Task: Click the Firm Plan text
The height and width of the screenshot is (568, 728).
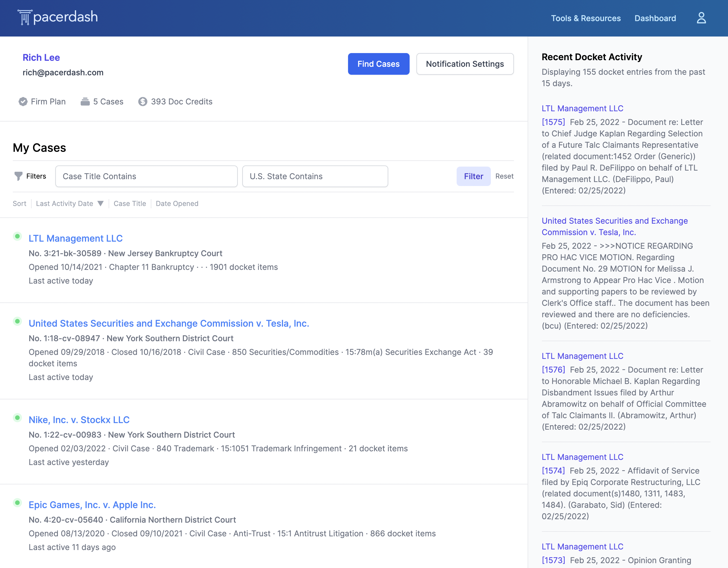Action: (x=48, y=102)
